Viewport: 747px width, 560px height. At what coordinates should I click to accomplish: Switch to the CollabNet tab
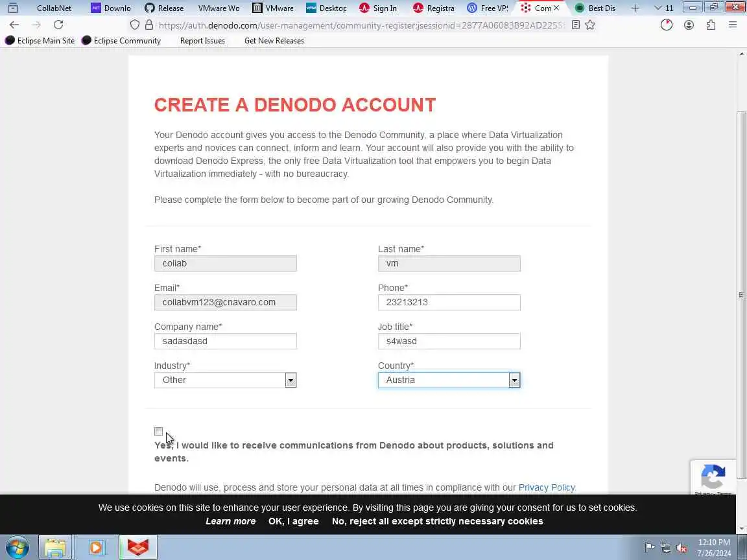(54, 8)
